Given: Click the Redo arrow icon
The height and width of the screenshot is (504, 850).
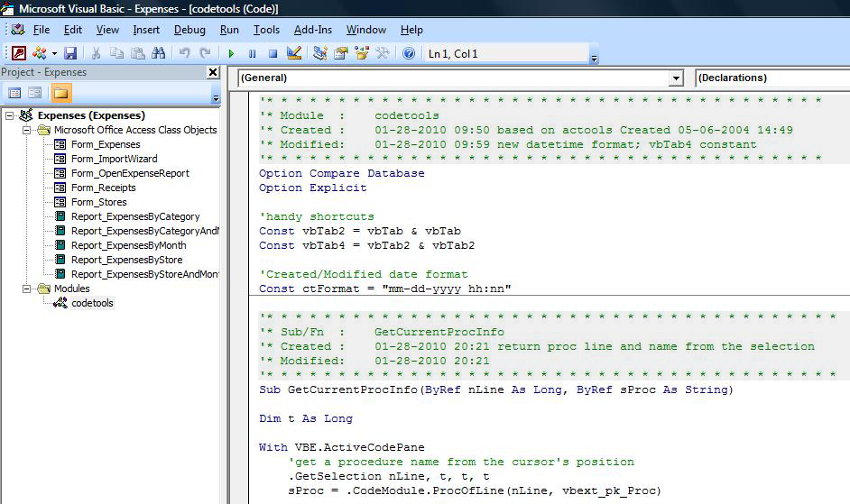Looking at the screenshot, I should pos(205,53).
